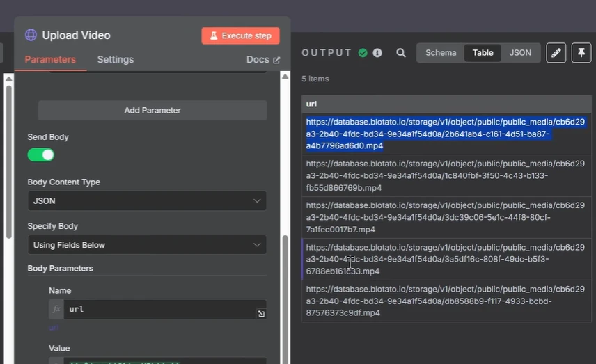Click the pin output data button
The height and width of the screenshot is (364, 596).
click(x=581, y=53)
